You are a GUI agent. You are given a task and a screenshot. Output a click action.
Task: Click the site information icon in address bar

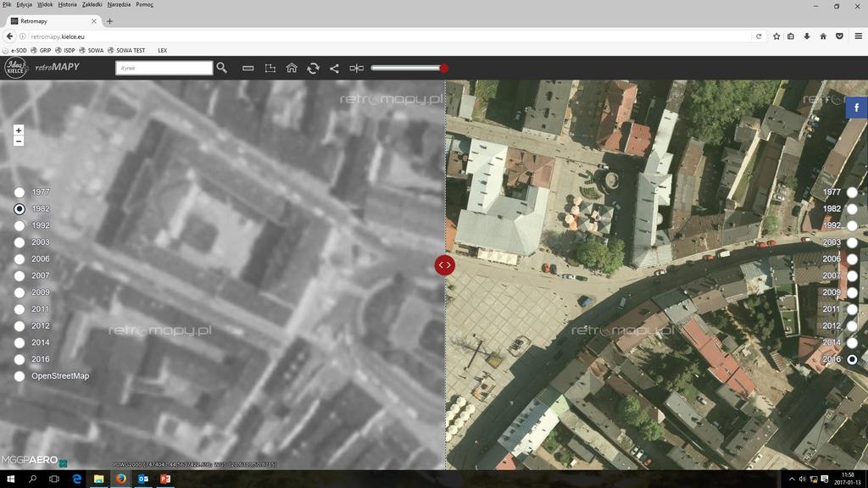point(23,36)
